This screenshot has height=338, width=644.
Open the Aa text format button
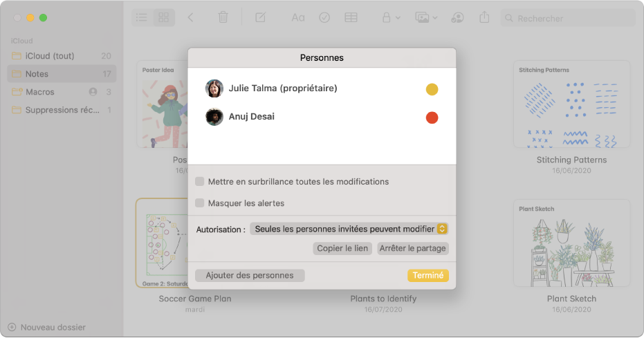click(297, 18)
